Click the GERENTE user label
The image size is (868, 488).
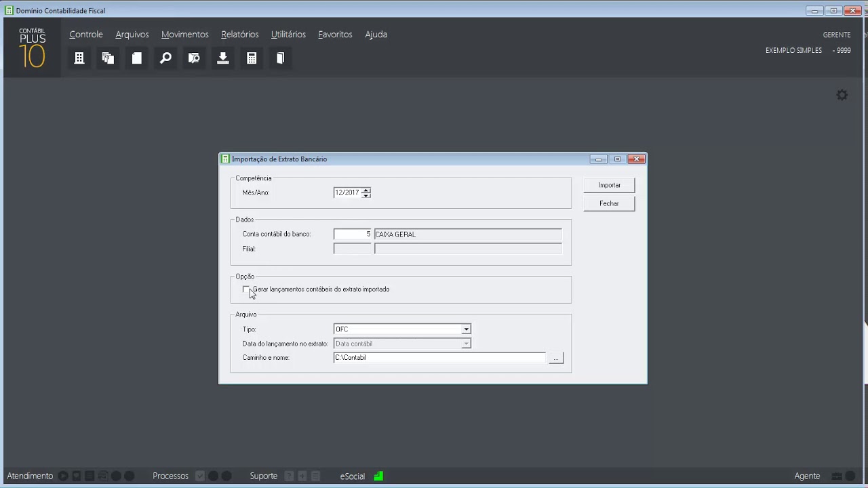coord(837,35)
